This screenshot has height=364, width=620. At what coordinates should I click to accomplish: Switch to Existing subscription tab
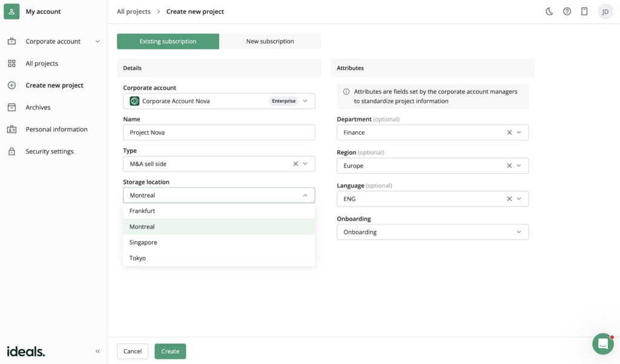pos(168,42)
